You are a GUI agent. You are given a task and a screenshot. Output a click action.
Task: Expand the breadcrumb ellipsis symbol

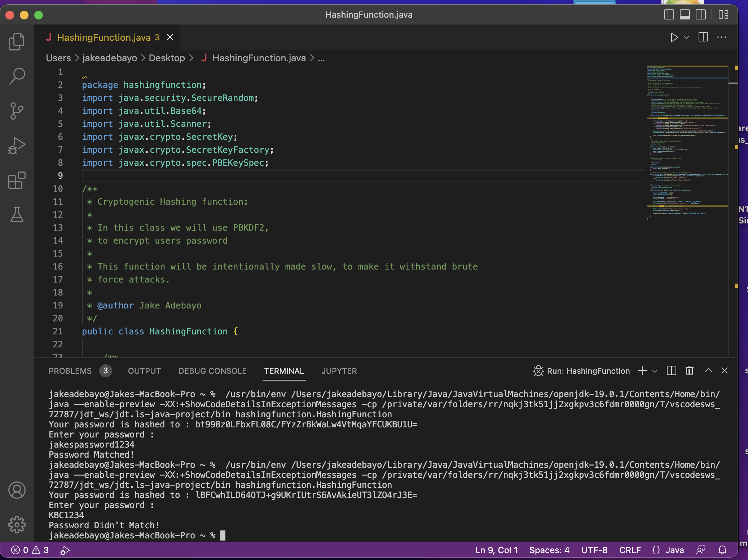coord(321,58)
